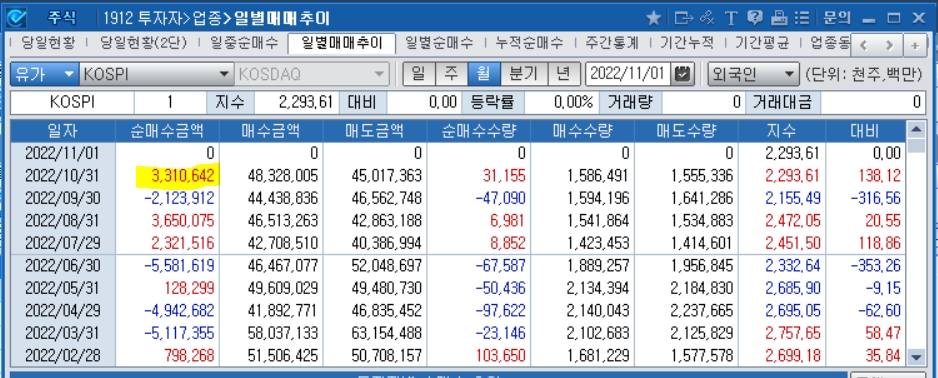Screen dimensions: 938x378
Task: Click the 매도수량 column header
Action: [686, 131]
